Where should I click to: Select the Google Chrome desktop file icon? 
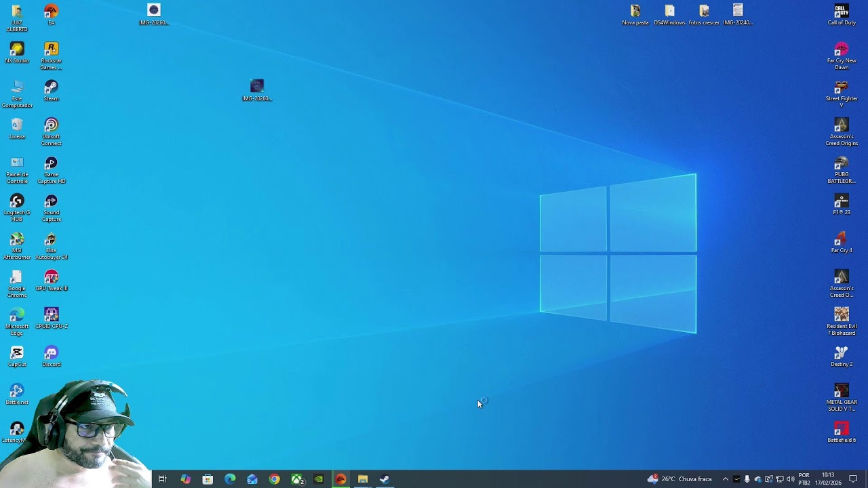click(17, 284)
